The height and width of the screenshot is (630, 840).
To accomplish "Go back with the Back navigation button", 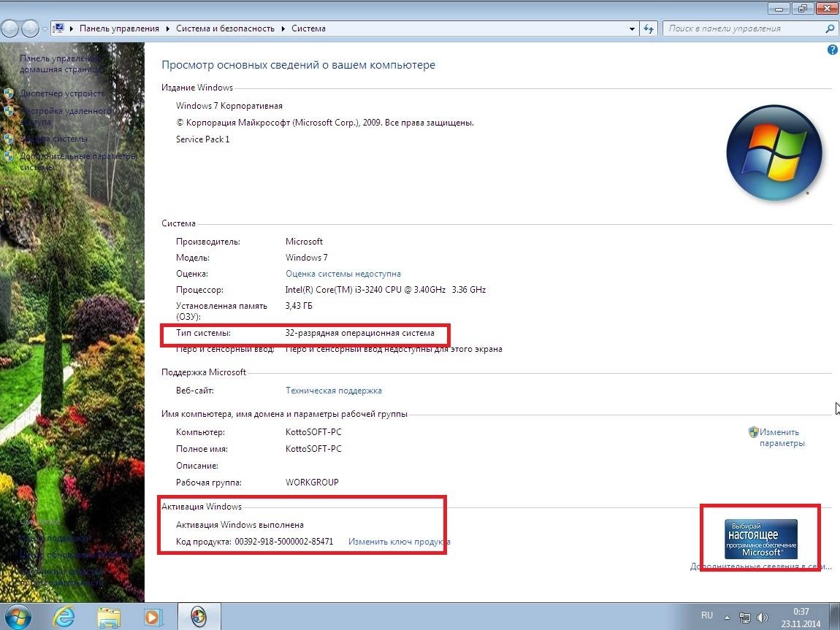I will pyautogui.click(x=10, y=29).
